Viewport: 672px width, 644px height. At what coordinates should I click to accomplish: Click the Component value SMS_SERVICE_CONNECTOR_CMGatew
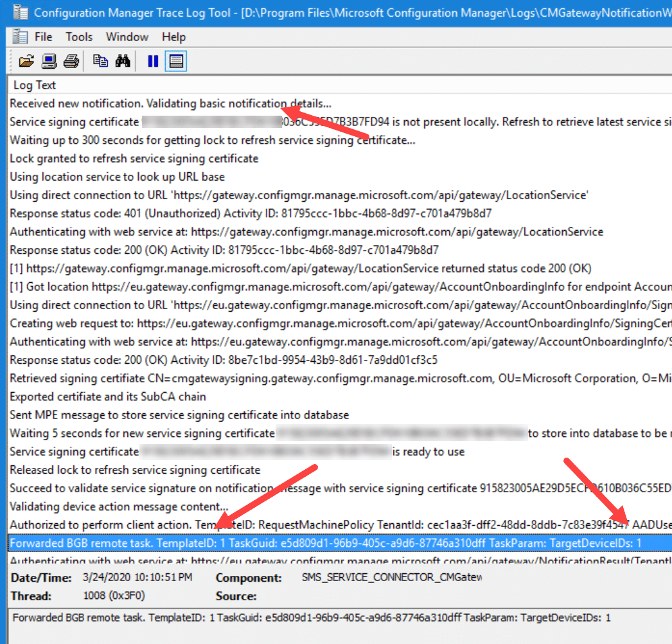click(392, 578)
